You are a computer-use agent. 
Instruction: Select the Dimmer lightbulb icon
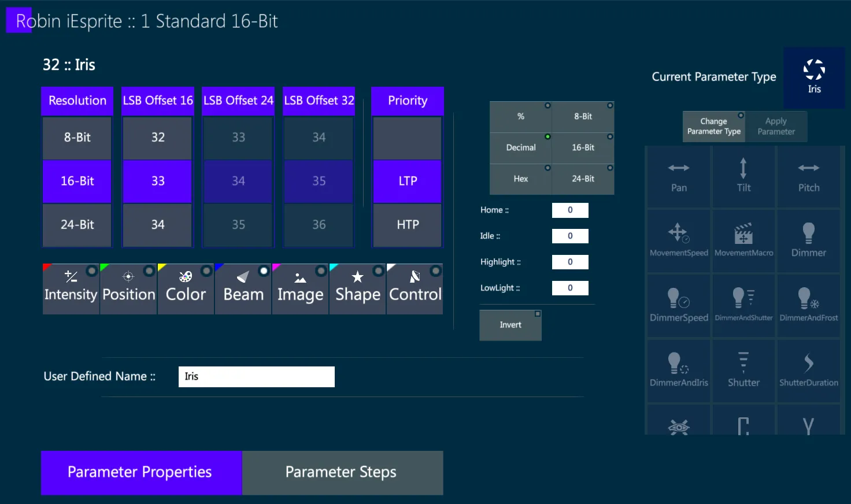pyautogui.click(x=808, y=241)
